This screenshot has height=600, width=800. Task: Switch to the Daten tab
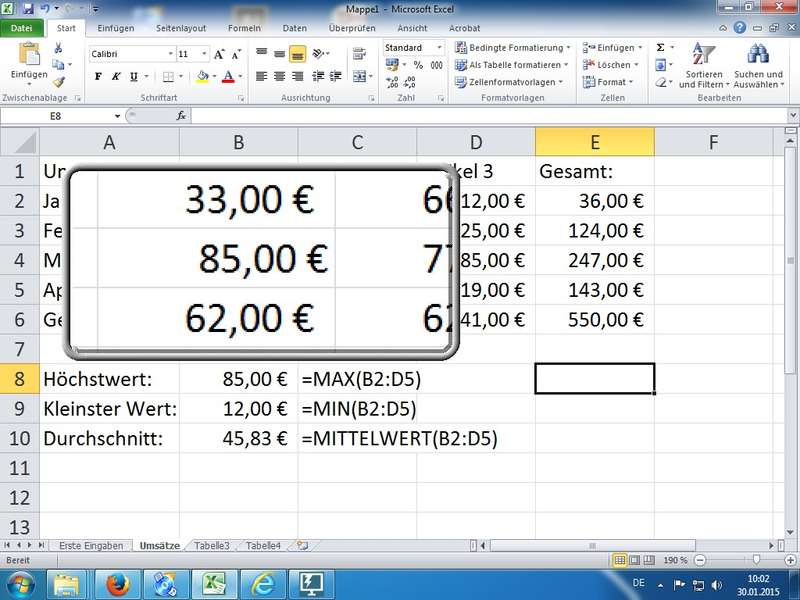click(x=295, y=28)
